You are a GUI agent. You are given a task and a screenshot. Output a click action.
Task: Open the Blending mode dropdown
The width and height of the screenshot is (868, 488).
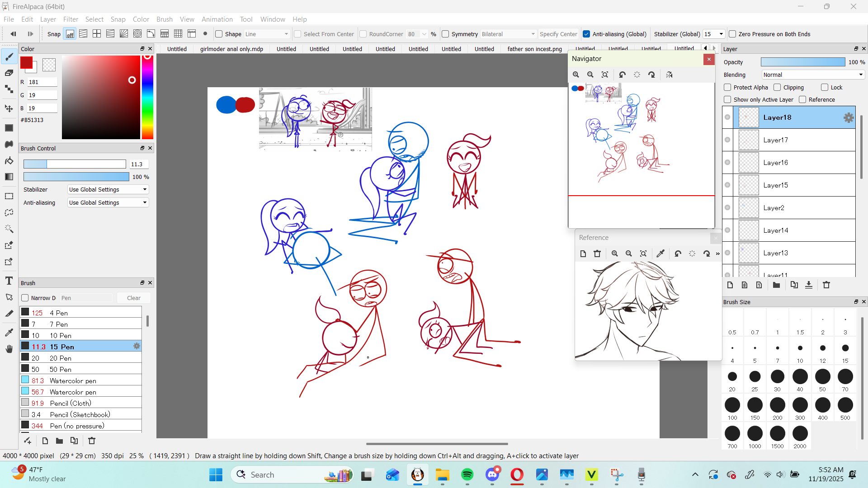pyautogui.click(x=813, y=75)
